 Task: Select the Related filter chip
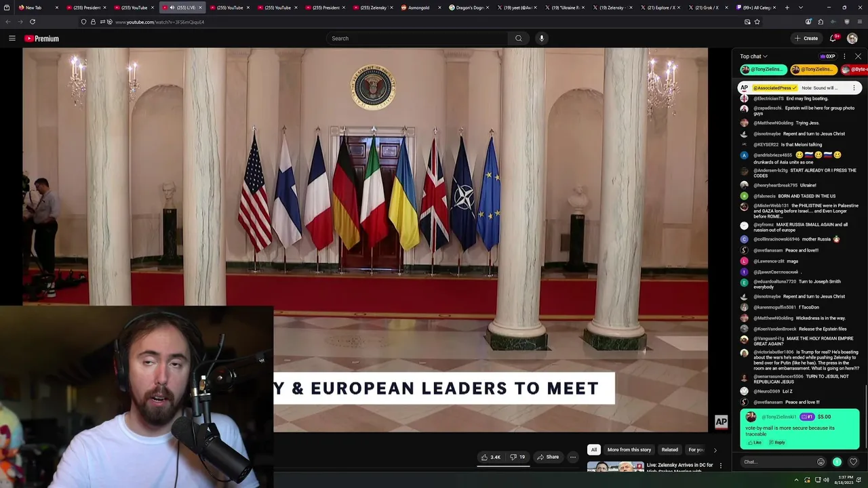[x=670, y=449]
